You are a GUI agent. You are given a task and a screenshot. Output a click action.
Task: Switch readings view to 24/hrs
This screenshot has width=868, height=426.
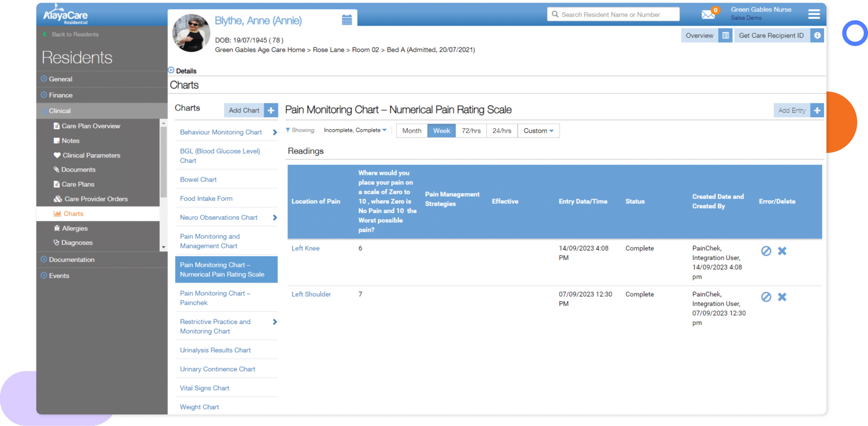click(502, 131)
